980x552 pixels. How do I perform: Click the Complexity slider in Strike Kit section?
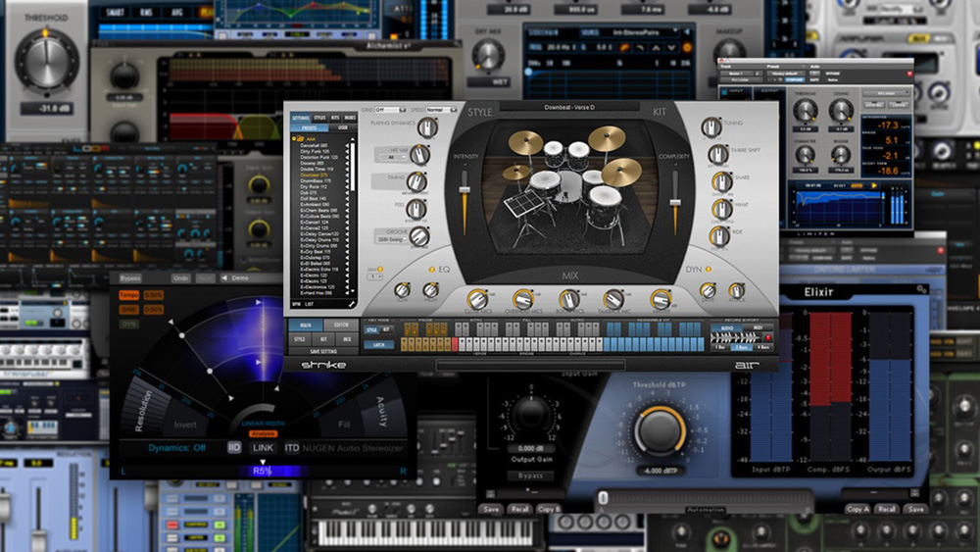[675, 202]
